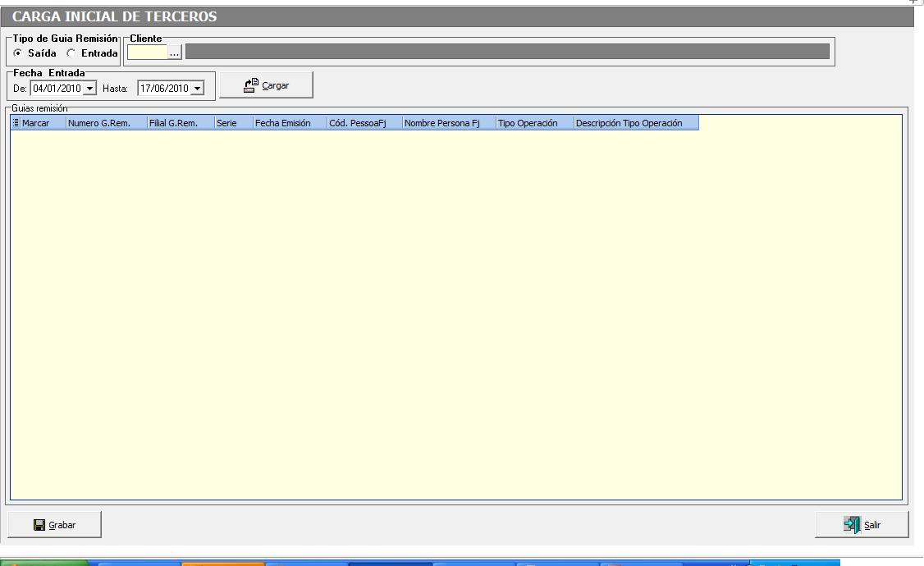This screenshot has height=566, width=924.
Task: Click the Marcar column header
Action: coord(43,123)
